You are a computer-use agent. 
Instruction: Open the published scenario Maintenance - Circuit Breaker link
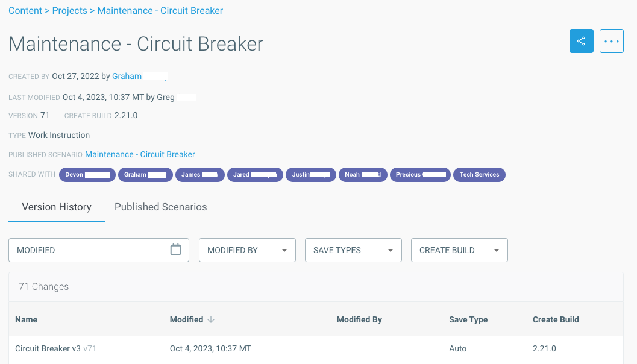(x=140, y=155)
